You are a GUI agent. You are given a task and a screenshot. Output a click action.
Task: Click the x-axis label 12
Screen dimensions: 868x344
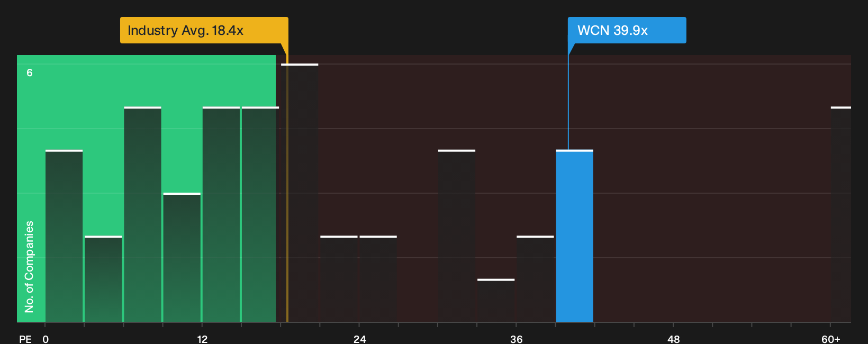pos(202,339)
